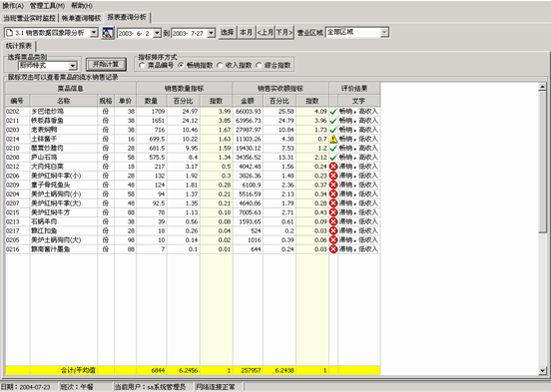Click the vertical scrollbar thumb of the table
The width and height of the screenshot is (551, 392).
coord(542,161)
